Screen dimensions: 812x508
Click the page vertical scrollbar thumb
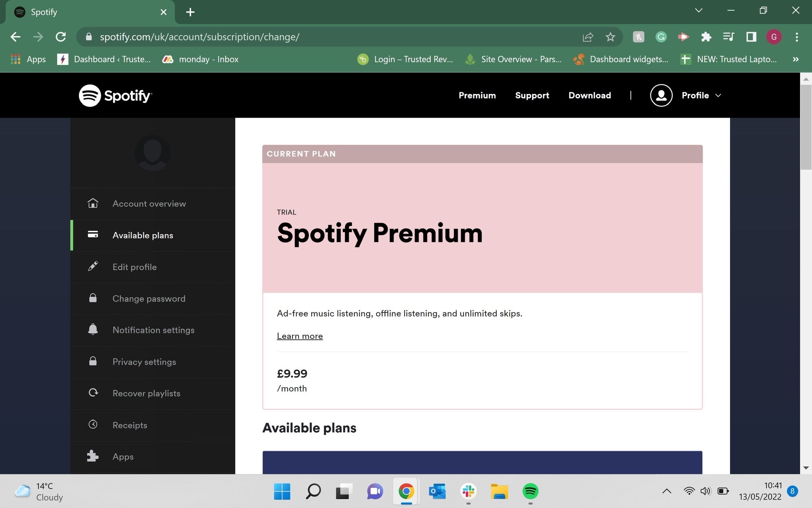(x=806, y=127)
